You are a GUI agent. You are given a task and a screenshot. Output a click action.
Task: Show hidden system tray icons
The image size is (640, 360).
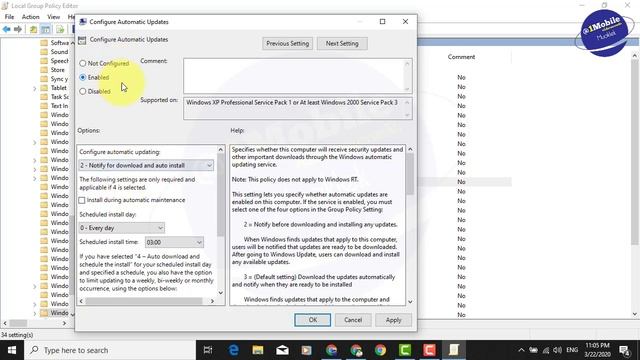[x=521, y=350]
